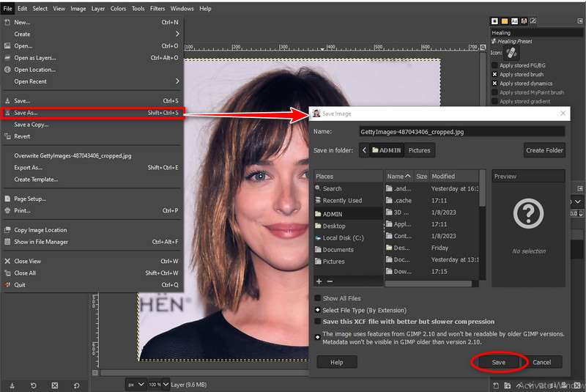Click the Create Folder button

544,150
